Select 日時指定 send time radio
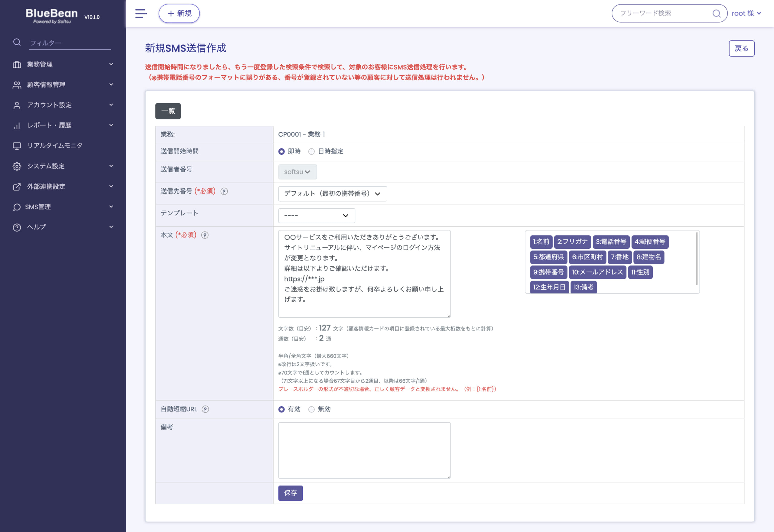Image resolution: width=774 pixels, height=532 pixels. 311,151
